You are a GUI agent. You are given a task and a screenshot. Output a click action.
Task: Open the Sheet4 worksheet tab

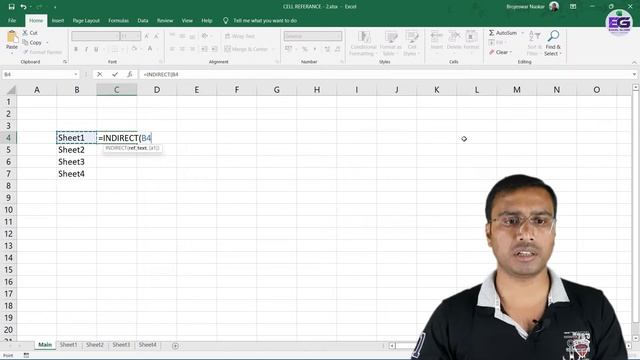point(147,345)
